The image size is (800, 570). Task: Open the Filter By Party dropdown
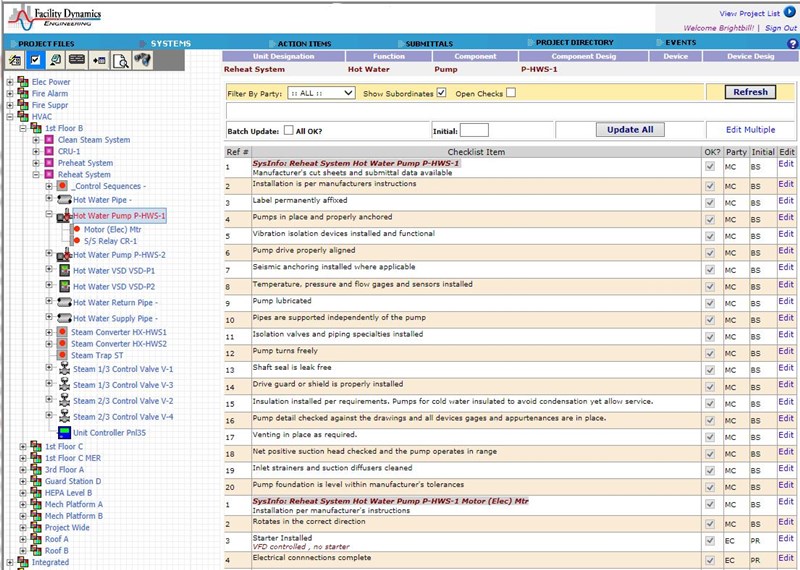point(321,93)
